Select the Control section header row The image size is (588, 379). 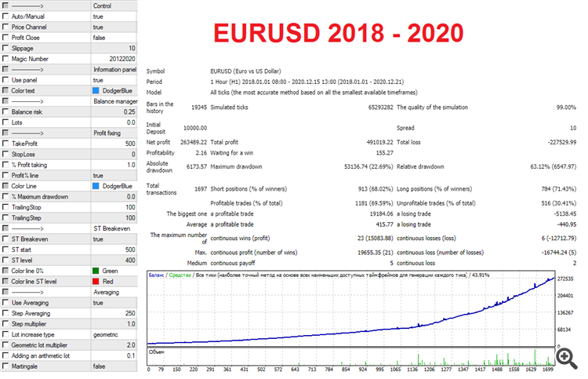(69, 5)
